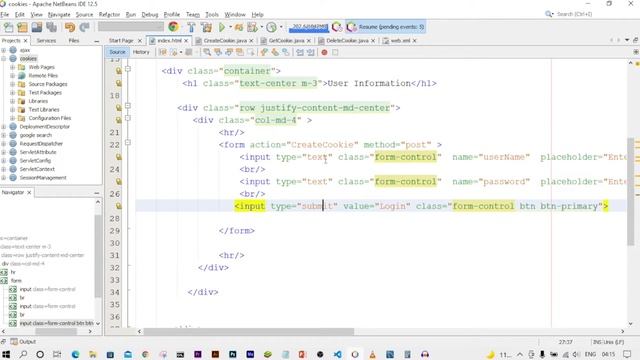Click the Search Ctrl+I field
Viewport: 640px width, 360px height.
[x=575, y=14]
